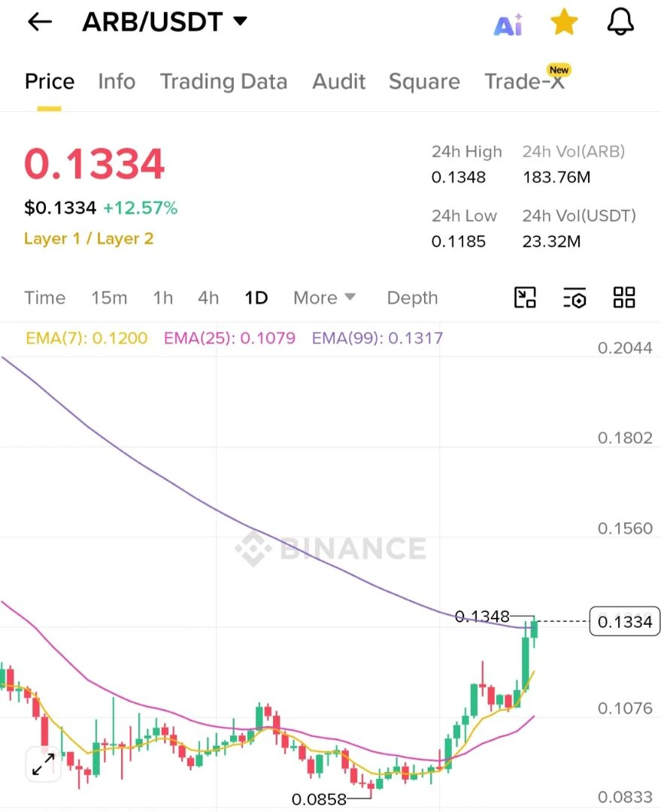The image size is (661, 812).
Task: Click the chart drawing tools icon
Action: 525,297
